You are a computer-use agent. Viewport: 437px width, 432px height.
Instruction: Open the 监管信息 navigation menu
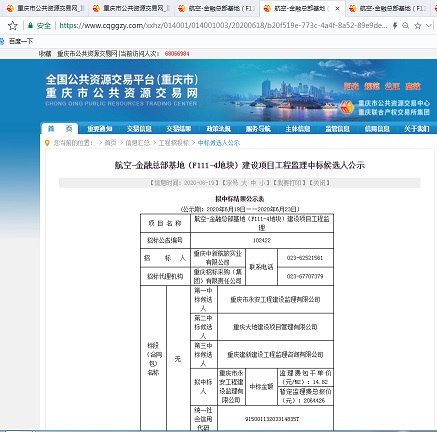click(x=338, y=129)
